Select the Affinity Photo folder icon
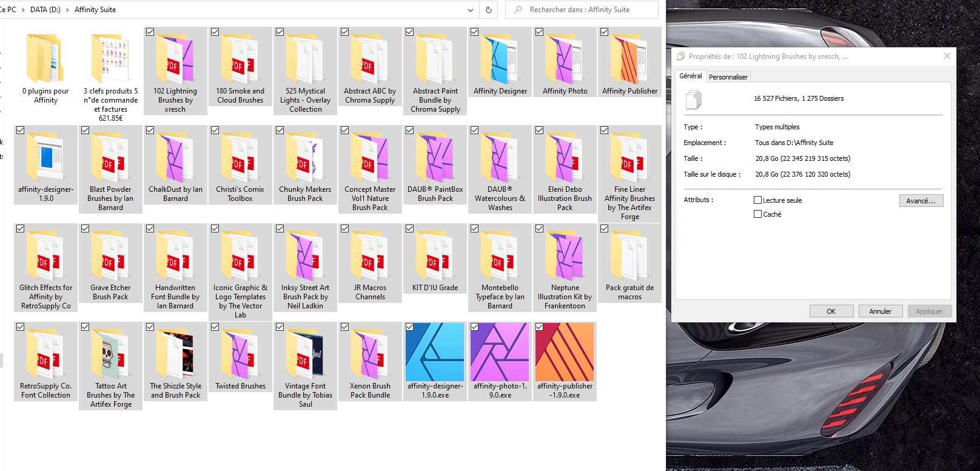980x471 pixels. coord(565,59)
